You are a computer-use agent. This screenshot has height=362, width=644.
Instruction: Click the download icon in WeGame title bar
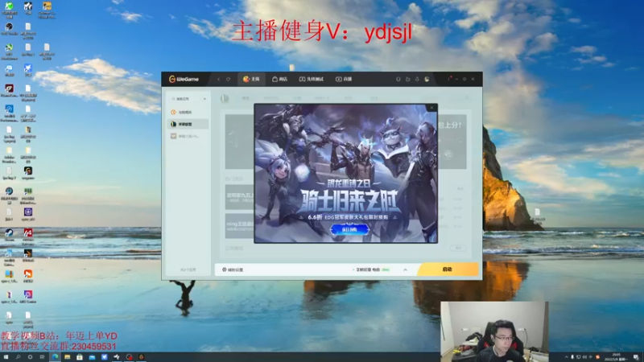(417, 79)
